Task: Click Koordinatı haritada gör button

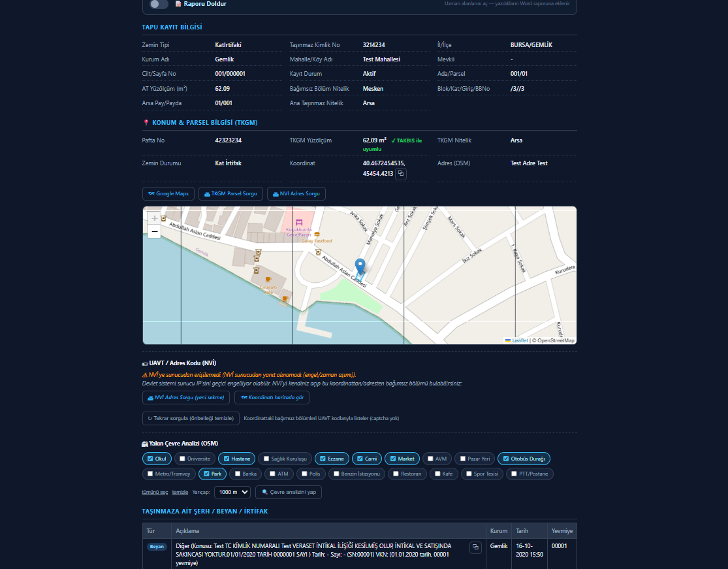Action: click(x=272, y=398)
